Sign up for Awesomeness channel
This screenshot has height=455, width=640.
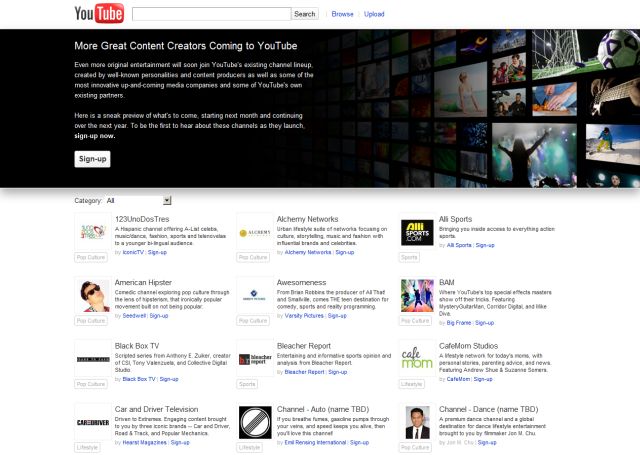click(x=337, y=315)
